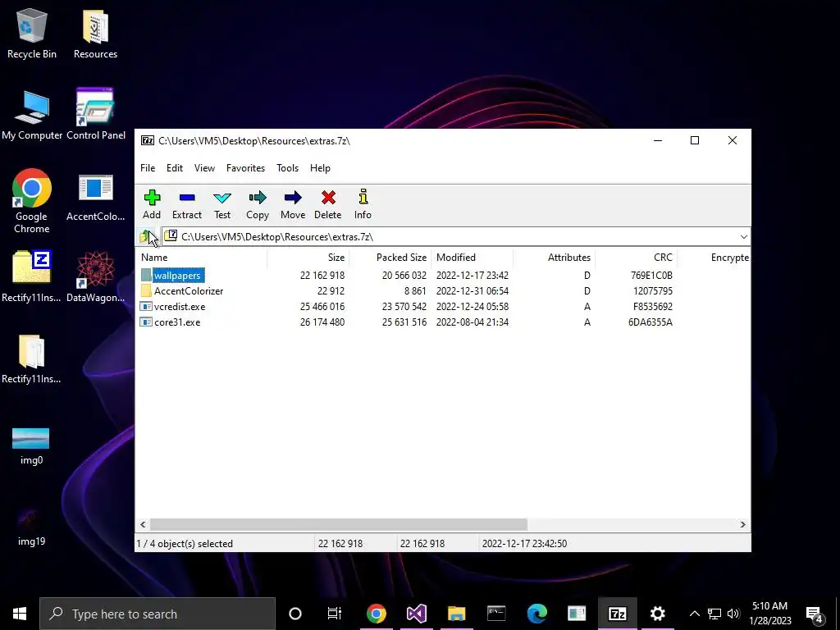Sort by the CRC column header
The height and width of the screenshot is (630, 840).
[636, 258]
